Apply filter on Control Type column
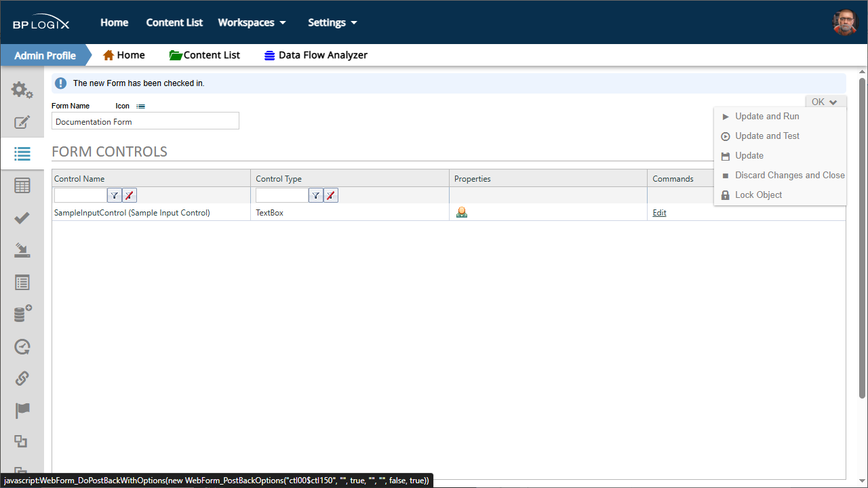 [316, 195]
